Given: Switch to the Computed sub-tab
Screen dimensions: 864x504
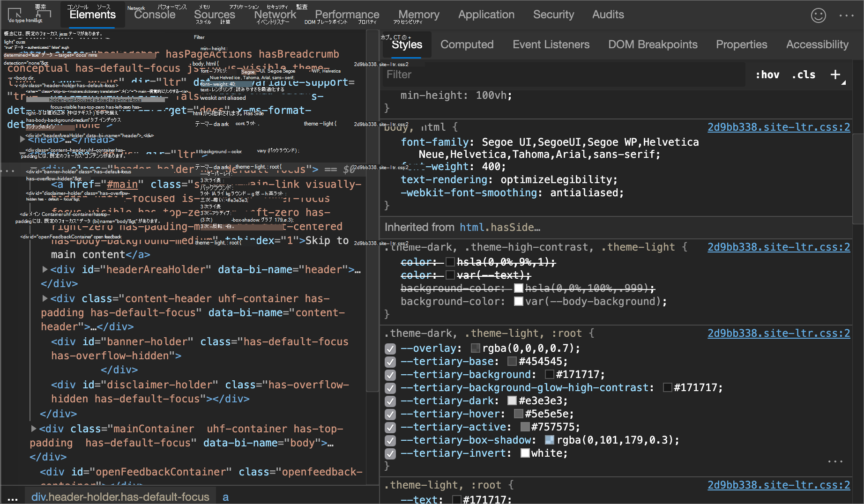Looking at the screenshot, I should point(467,44).
